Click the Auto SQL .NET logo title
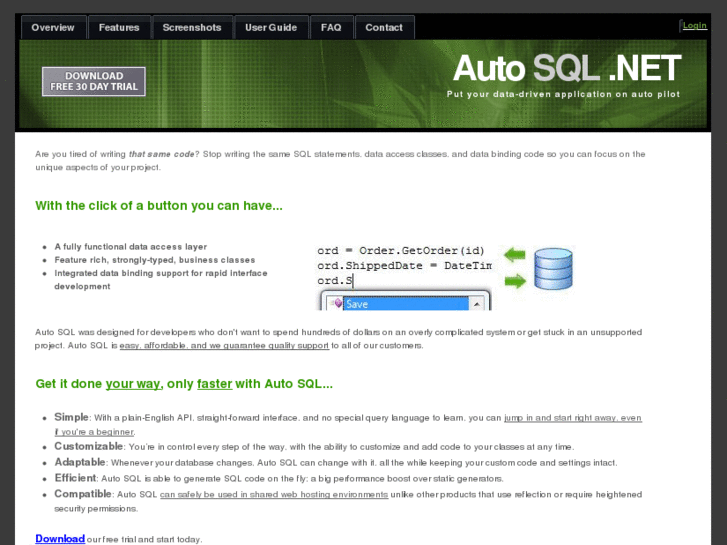This screenshot has height=545, width=727. tap(567, 68)
